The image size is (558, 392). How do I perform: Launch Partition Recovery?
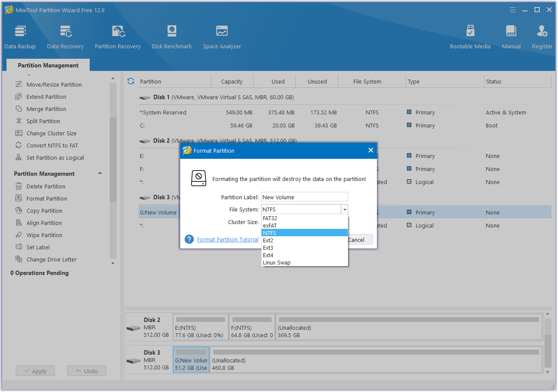pyautogui.click(x=118, y=37)
